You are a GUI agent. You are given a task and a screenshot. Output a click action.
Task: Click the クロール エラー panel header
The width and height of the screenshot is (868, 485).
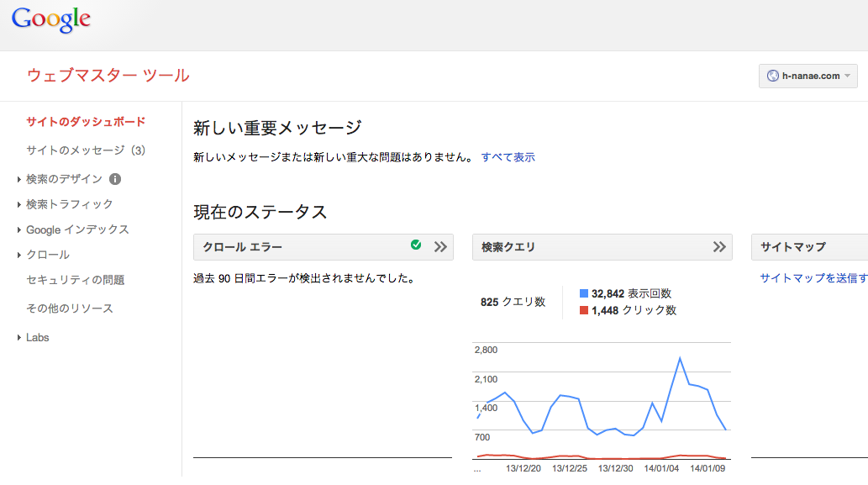tap(324, 247)
